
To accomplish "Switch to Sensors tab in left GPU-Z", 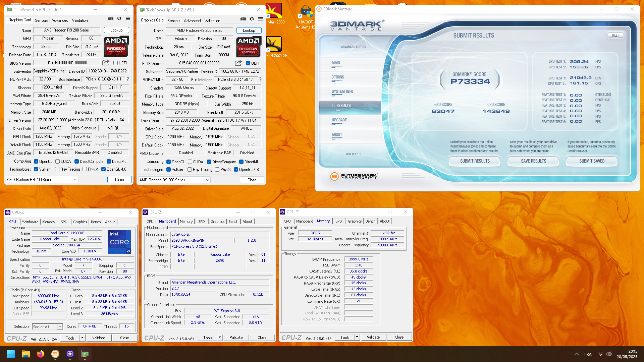I will 41,20.
